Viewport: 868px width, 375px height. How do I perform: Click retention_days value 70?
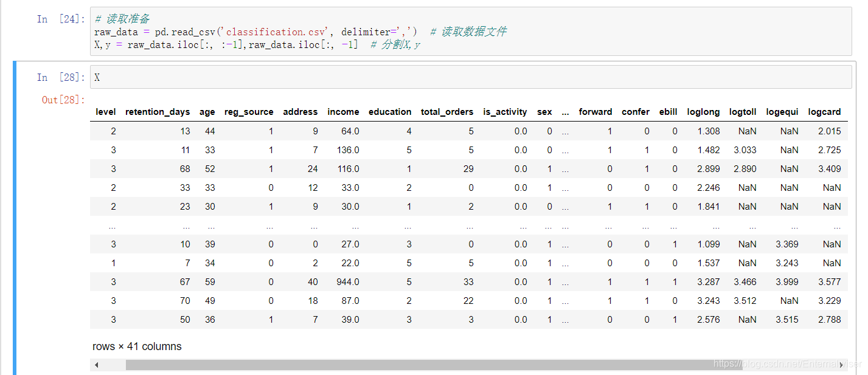click(185, 301)
